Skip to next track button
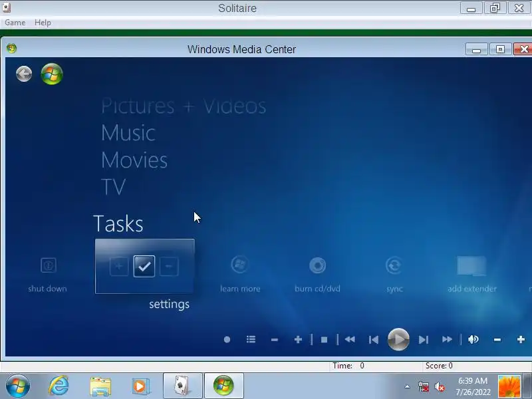Screen dimensions: 532x399 tap(424, 340)
